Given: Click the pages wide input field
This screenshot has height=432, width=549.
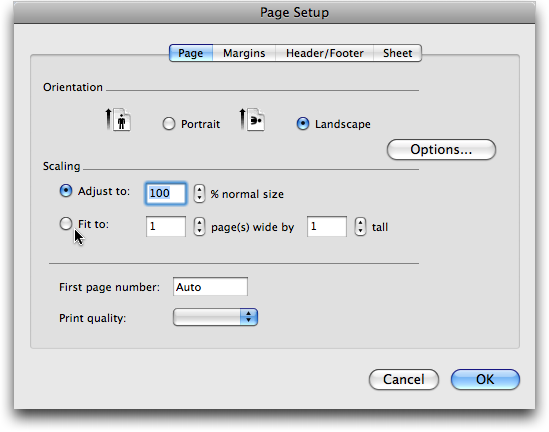Looking at the screenshot, I should [x=166, y=227].
